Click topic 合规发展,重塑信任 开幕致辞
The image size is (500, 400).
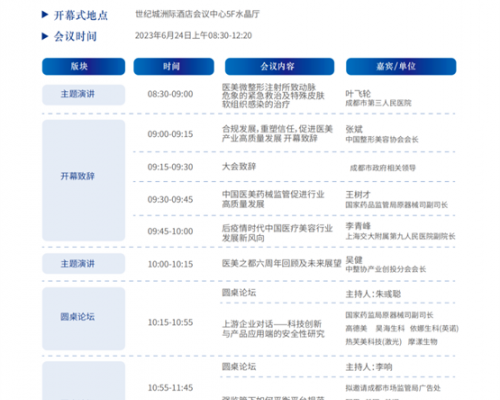[277, 134]
